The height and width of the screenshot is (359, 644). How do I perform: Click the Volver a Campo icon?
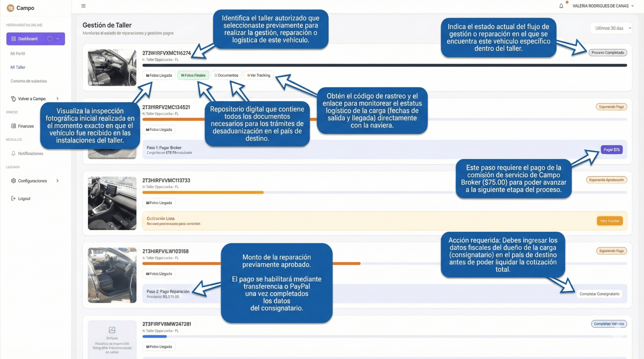pos(14,99)
